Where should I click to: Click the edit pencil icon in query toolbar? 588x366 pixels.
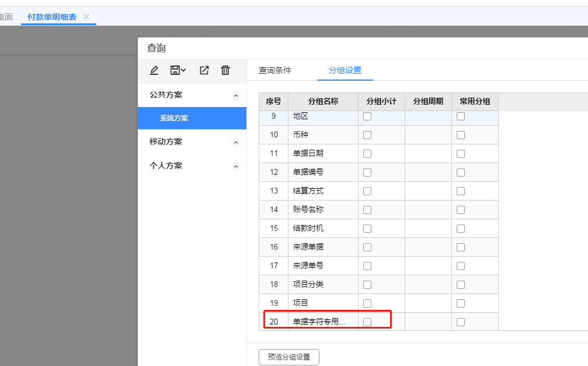pos(154,70)
